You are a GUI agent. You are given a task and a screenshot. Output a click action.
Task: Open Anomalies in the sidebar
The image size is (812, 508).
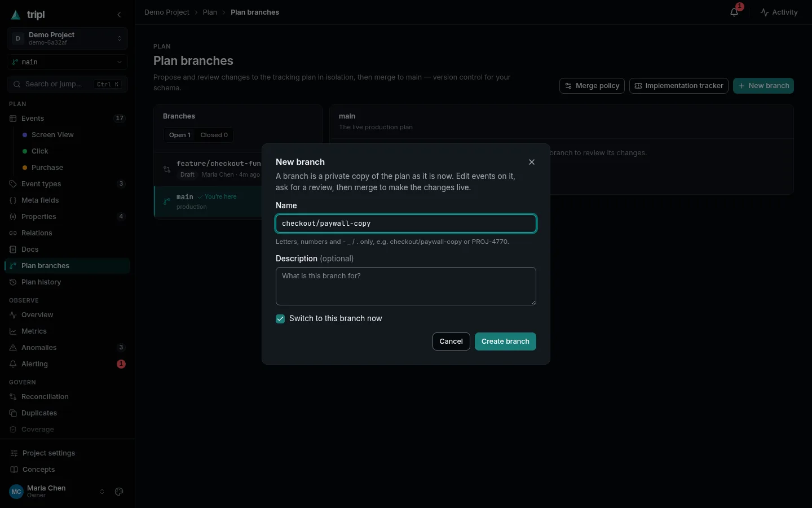(x=68, y=348)
